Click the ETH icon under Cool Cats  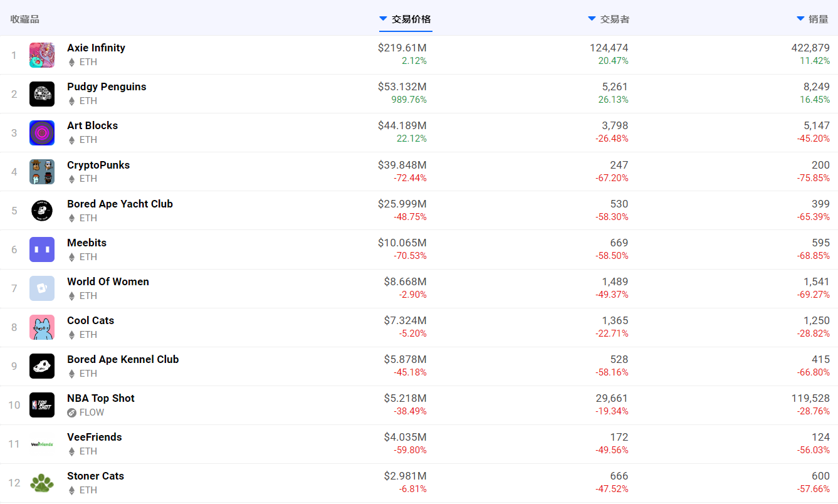71,335
